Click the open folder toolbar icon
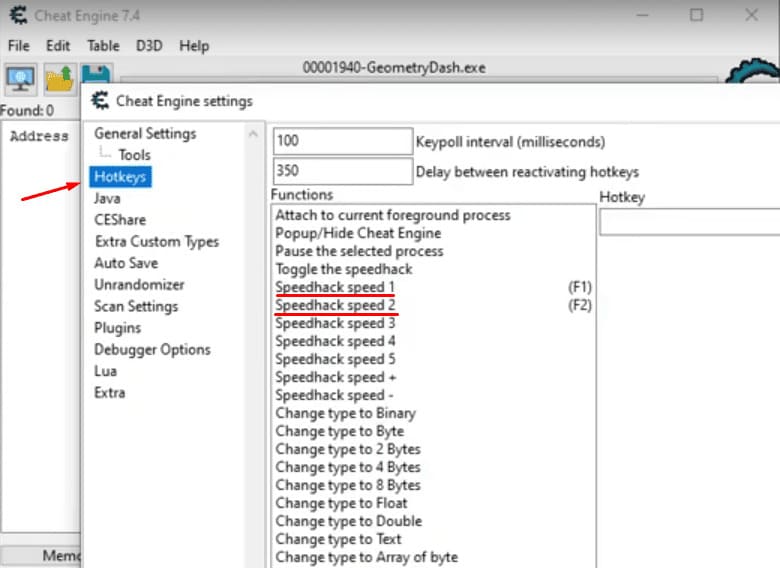780x568 pixels. [x=60, y=80]
